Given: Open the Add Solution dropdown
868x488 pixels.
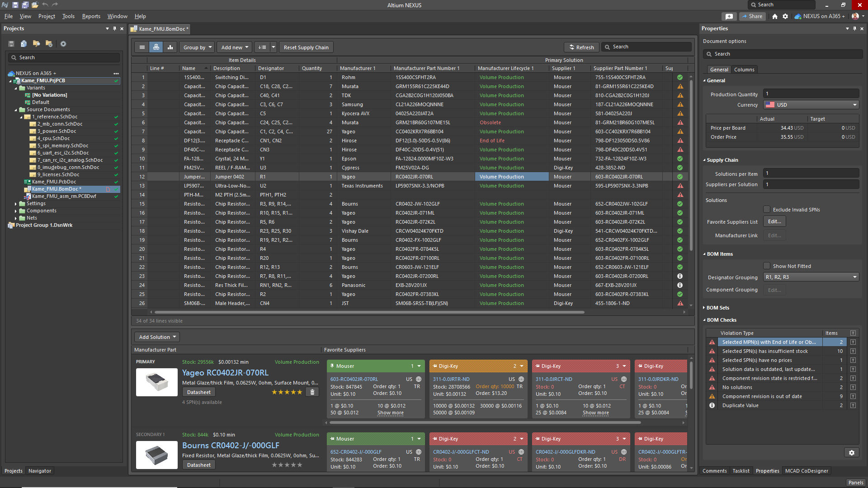Looking at the screenshot, I should click(157, 337).
